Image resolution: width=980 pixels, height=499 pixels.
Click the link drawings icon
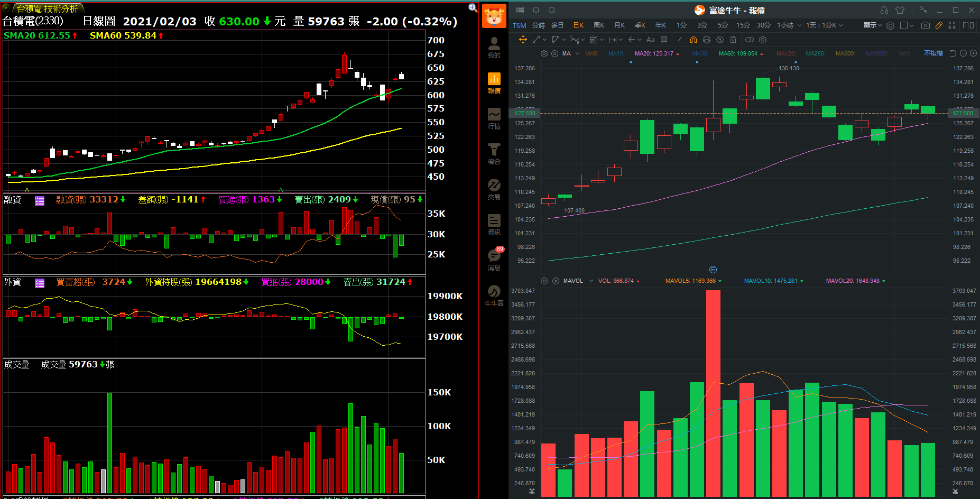(750, 40)
